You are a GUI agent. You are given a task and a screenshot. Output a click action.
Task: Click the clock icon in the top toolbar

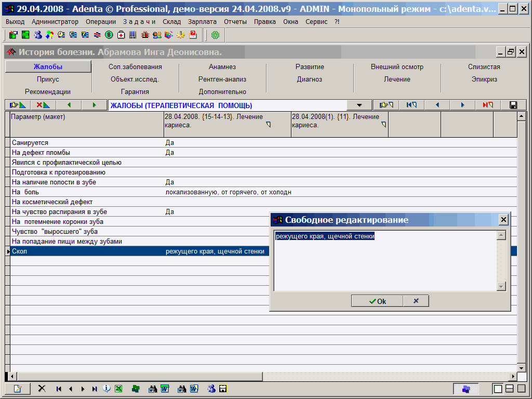[61, 35]
